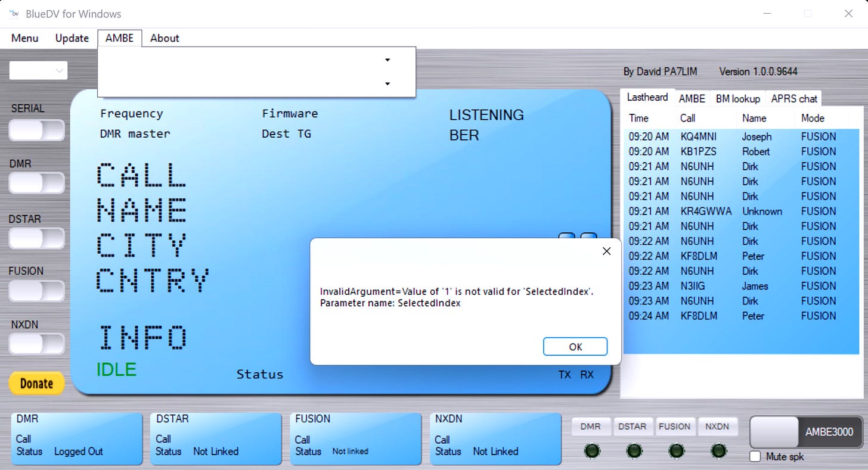The image size is (868, 470).
Task: Click the NXDN status LED indicator
Action: 718,450
